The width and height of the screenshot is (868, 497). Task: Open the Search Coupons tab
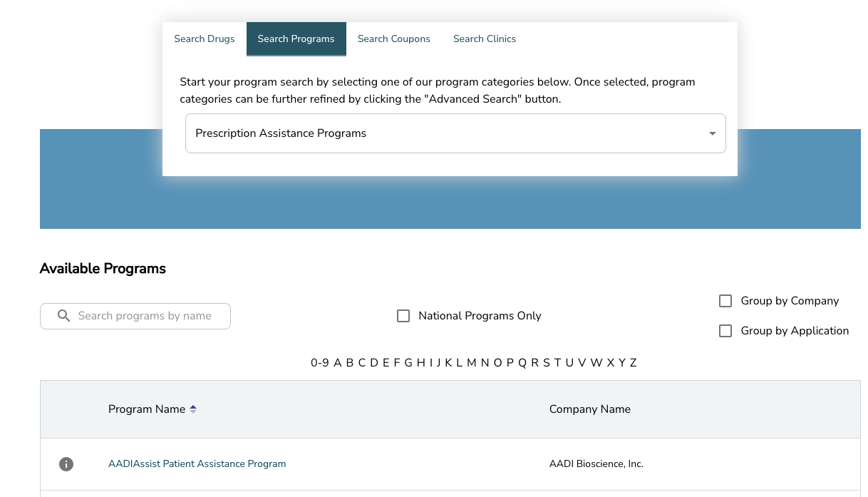pos(394,39)
